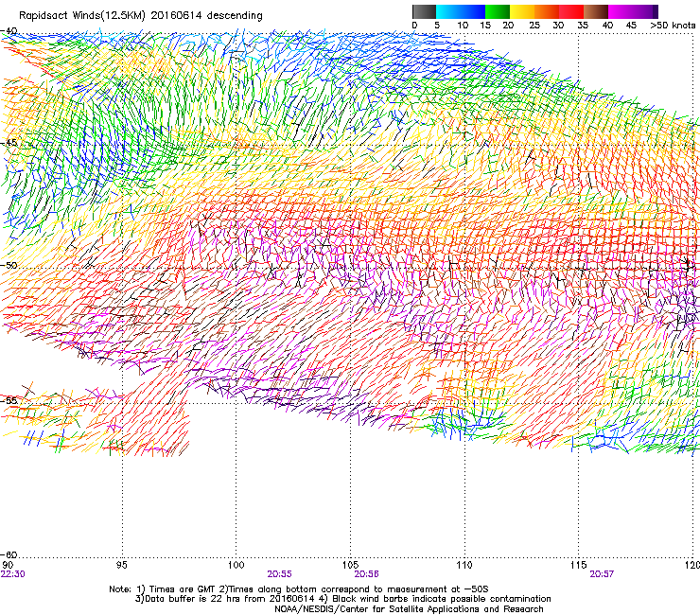This screenshot has height=615, width=700.
Task: Click the note line starting '3)Data buffer is 22 hrs'
Action: pyautogui.click(x=342, y=599)
